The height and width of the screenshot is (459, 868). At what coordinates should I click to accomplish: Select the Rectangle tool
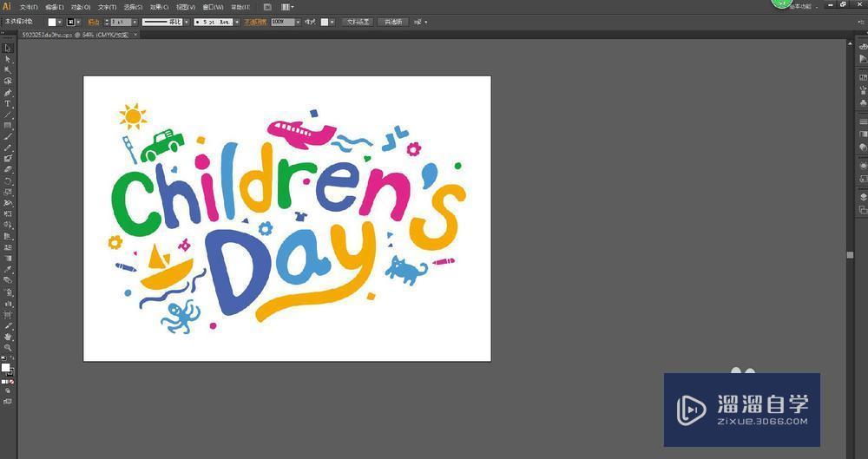tap(8, 126)
